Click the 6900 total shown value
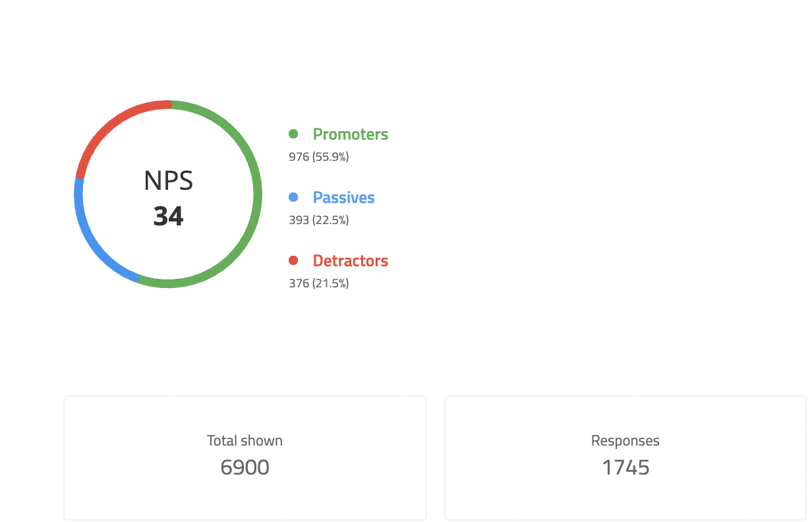 coord(245,468)
